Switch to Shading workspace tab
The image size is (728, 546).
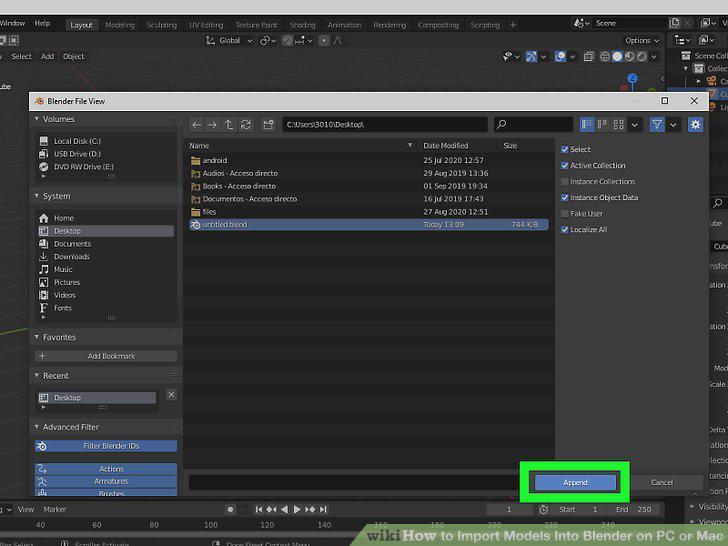303,25
